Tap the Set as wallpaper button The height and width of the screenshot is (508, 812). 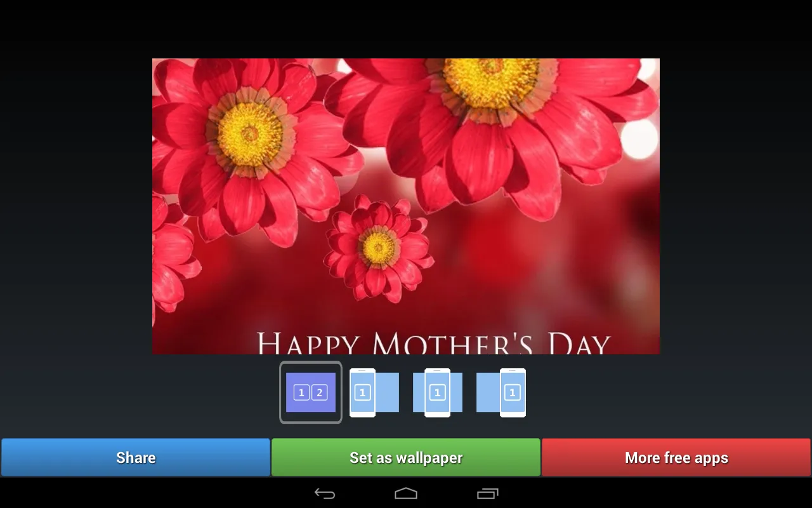(406, 457)
